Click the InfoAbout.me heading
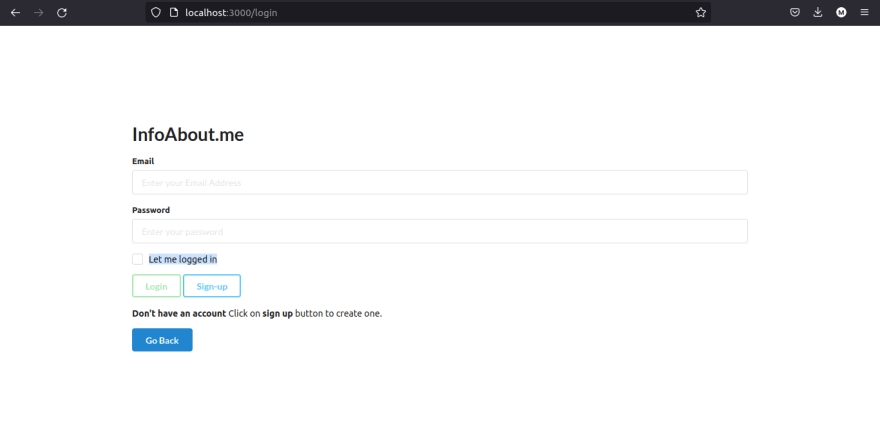The height and width of the screenshot is (448, 880). pyautogui.click(x=187, y=135)
